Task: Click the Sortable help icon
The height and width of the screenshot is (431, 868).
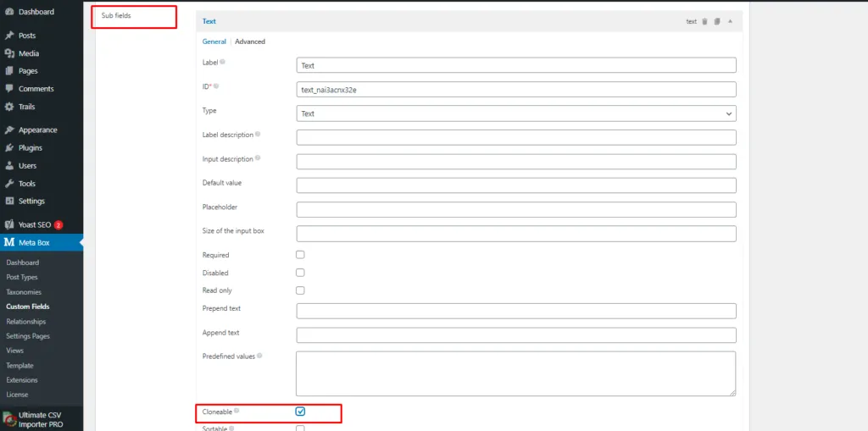Action: tap(232, 428)
